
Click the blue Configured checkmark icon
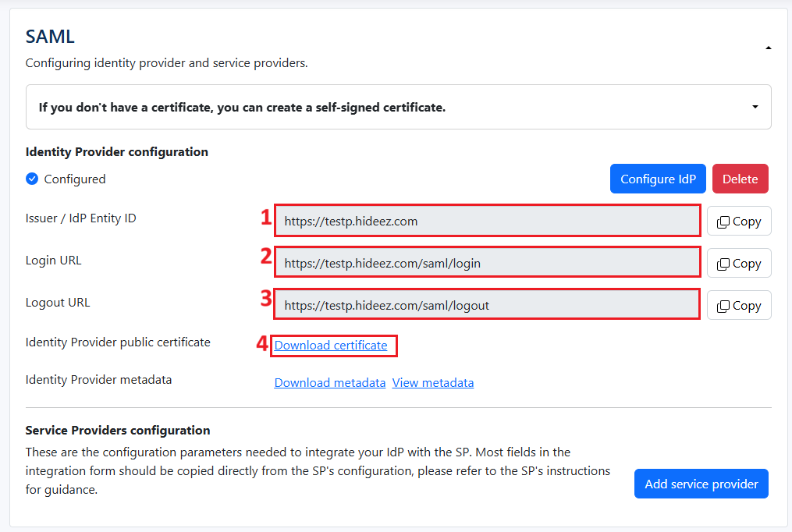32,179
